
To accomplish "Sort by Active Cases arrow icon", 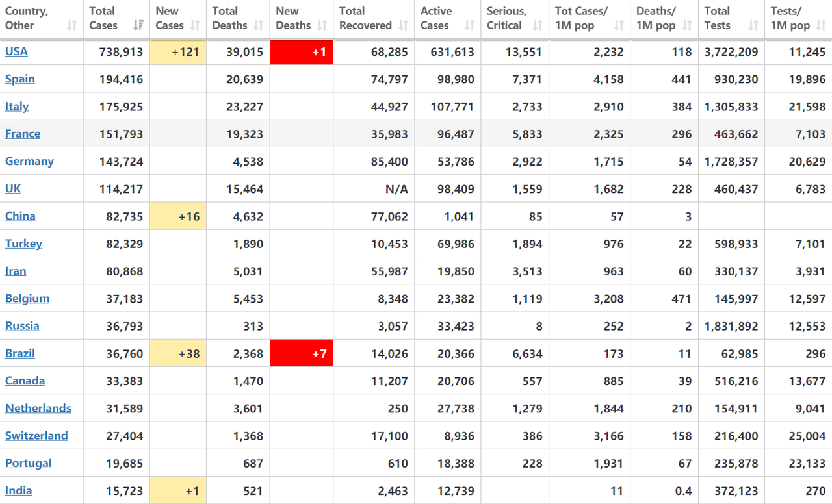I will click(x=469, y=25).
